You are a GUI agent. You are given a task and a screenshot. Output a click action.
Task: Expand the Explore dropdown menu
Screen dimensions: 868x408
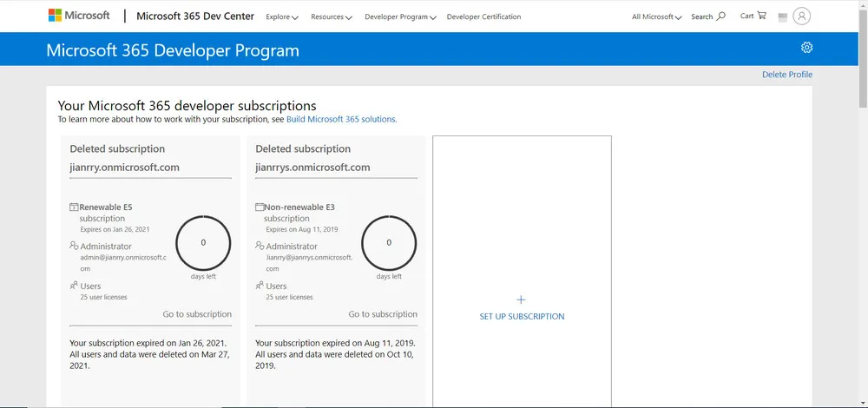click(x=281, y=16)
